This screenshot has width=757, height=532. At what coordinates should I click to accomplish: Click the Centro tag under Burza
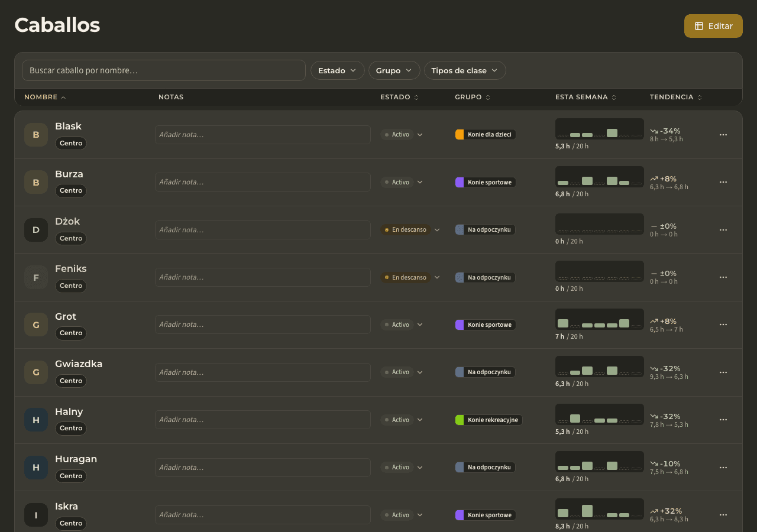[x=71, y=191]
